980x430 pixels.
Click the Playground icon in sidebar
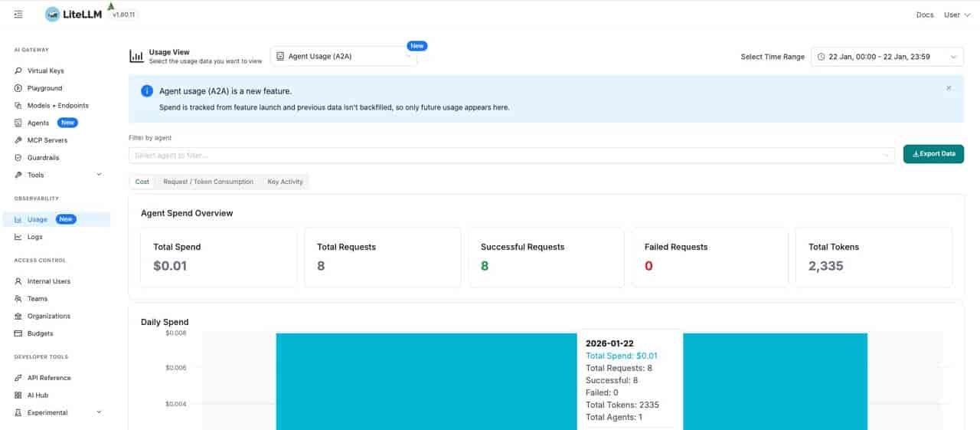point(18,88)
